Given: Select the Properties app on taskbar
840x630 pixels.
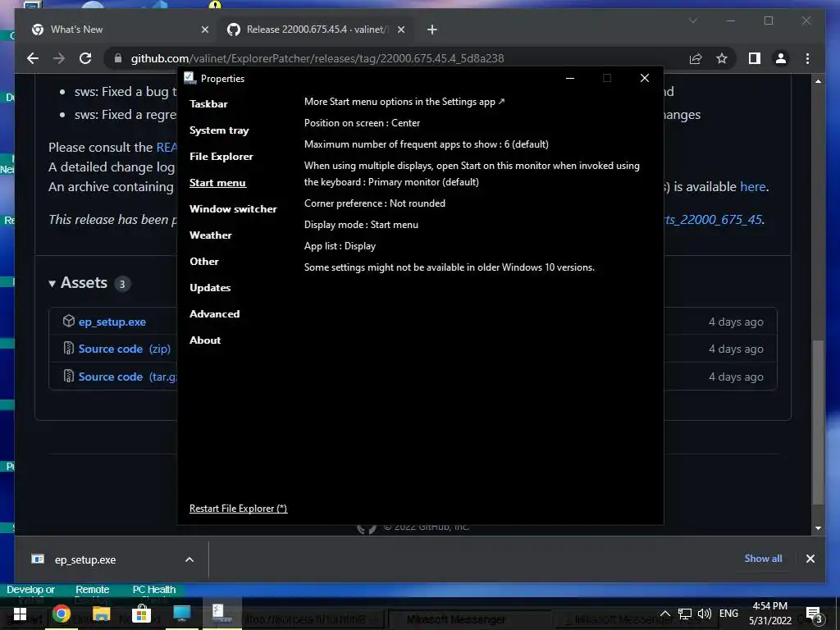Looking at the screenshot, I should (x=221, y=614).
